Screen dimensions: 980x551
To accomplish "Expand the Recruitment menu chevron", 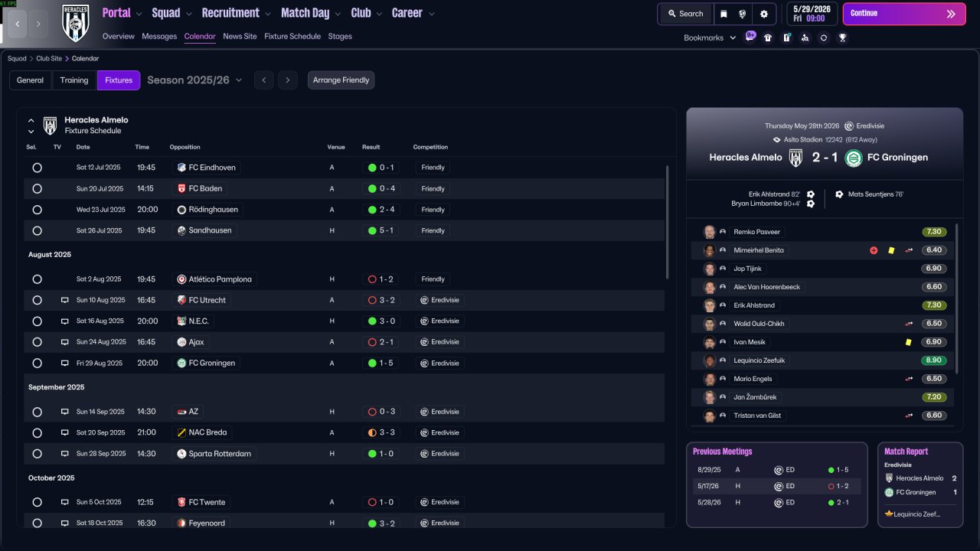I will (267, 14).
